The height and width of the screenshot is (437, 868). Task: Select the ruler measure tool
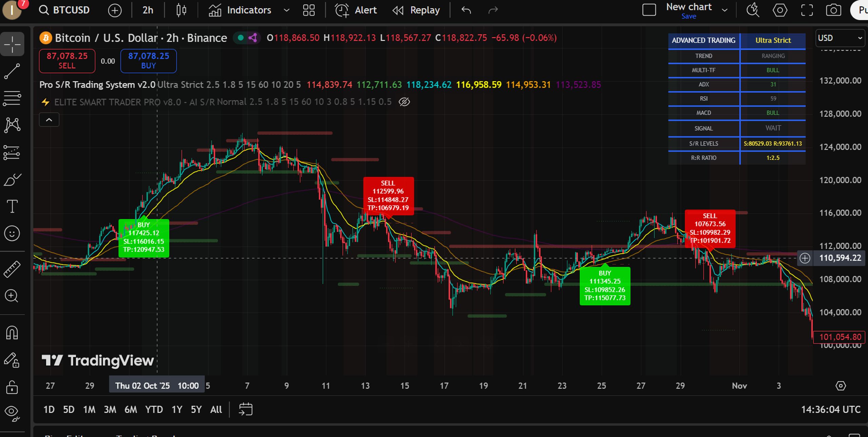[x=12, y=269]
